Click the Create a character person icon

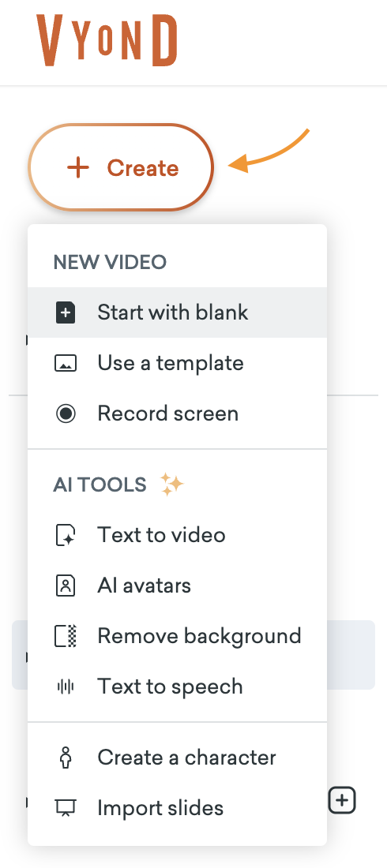point(66,758)
